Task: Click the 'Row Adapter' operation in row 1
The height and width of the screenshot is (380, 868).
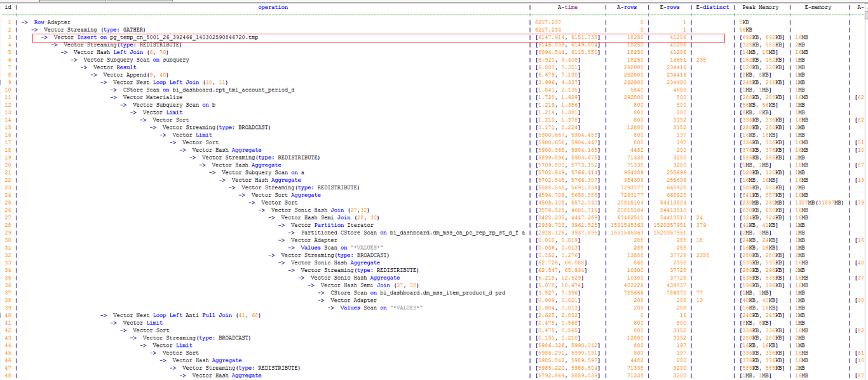Action: pos(52,22)
